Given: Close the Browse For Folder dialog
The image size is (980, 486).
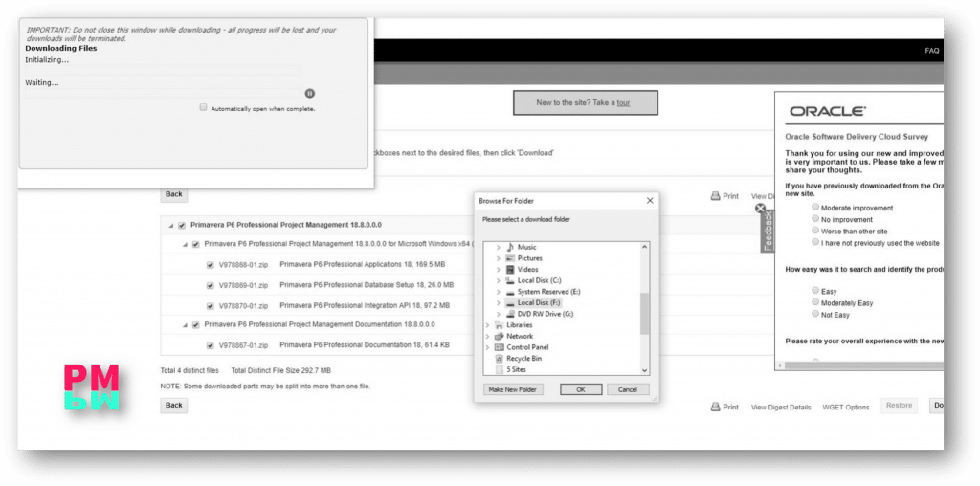Looking at the screenshot, I should point(650,201).
